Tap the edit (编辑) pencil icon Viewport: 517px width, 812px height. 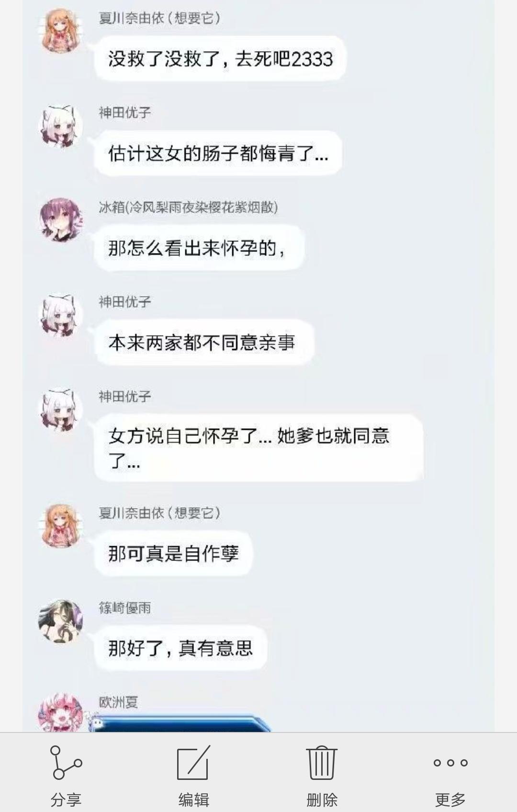tap(193, 762)
